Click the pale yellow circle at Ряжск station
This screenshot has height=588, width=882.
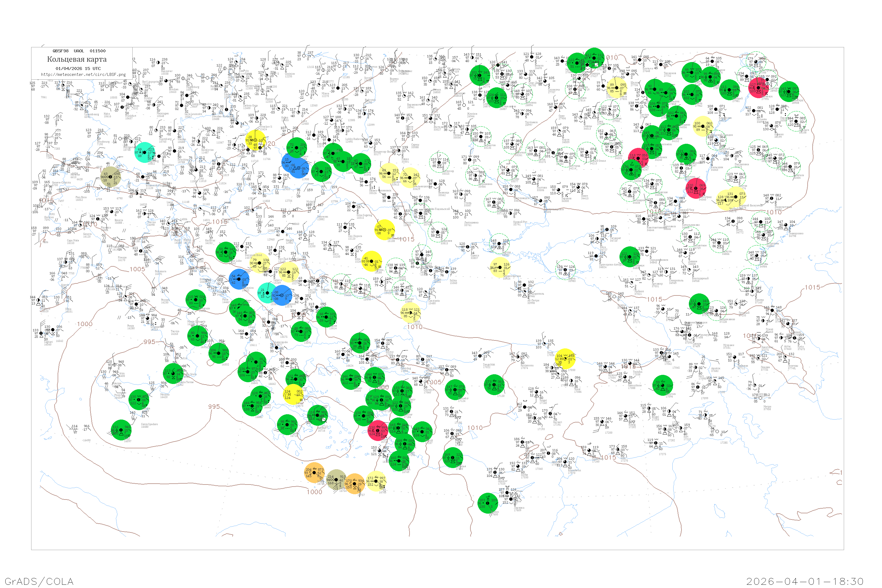[616, 88]
